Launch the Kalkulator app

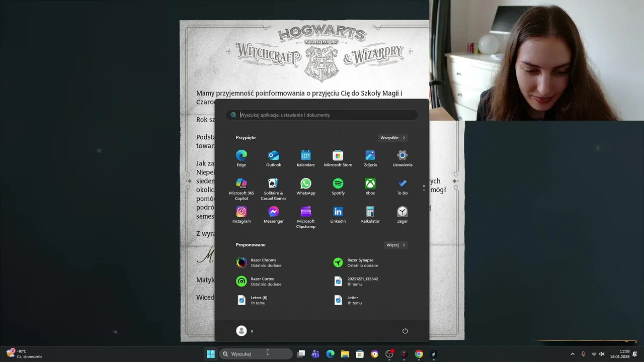(370, 215)
